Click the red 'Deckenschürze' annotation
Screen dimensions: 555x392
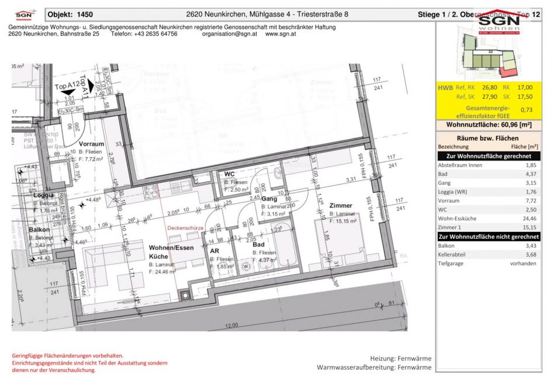click(x=185, y=228)
